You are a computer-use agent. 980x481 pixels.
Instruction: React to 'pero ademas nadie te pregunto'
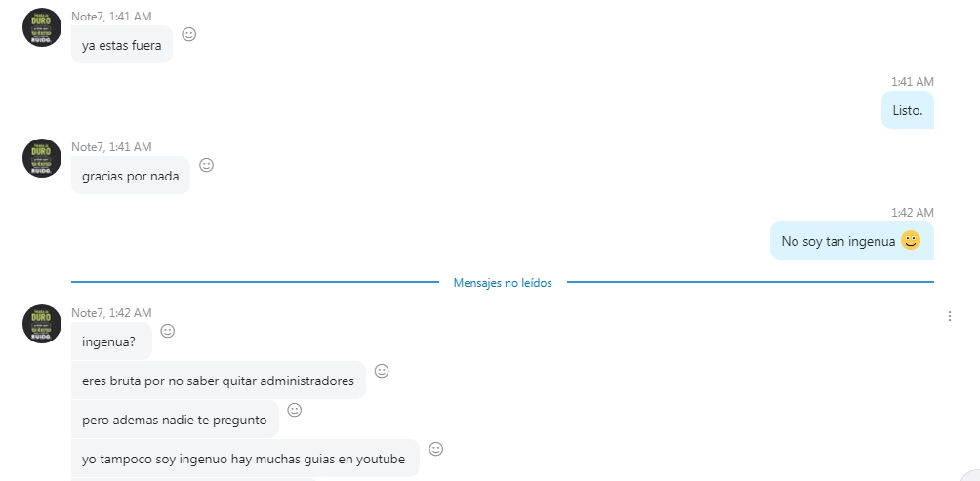295,410
